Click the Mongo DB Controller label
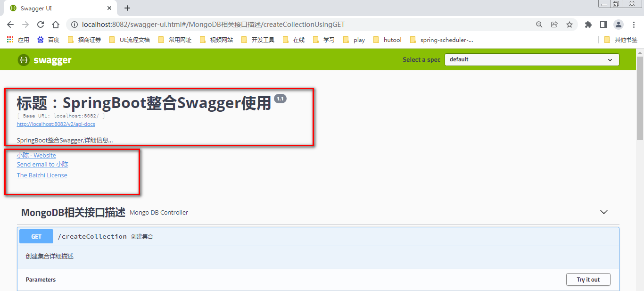The height and width of the screenshot is (291, 644). (x=159, y=213)
